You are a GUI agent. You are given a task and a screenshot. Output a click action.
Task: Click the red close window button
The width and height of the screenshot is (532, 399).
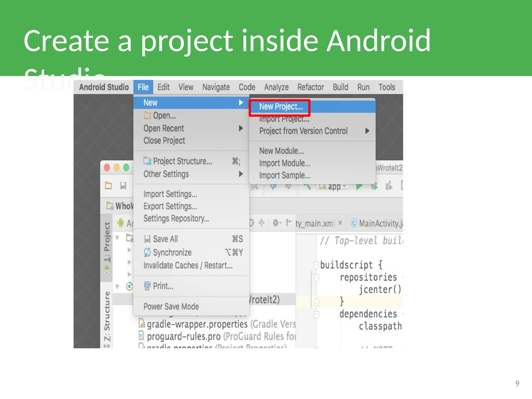[107, 168]
